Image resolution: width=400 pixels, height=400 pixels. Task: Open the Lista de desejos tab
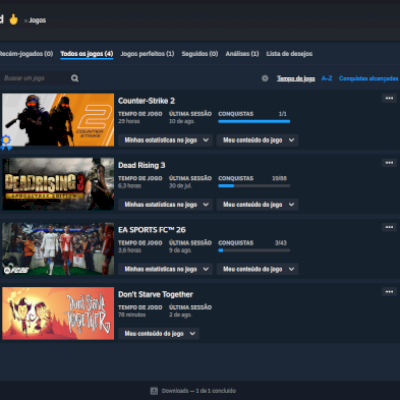pos(289,54)
